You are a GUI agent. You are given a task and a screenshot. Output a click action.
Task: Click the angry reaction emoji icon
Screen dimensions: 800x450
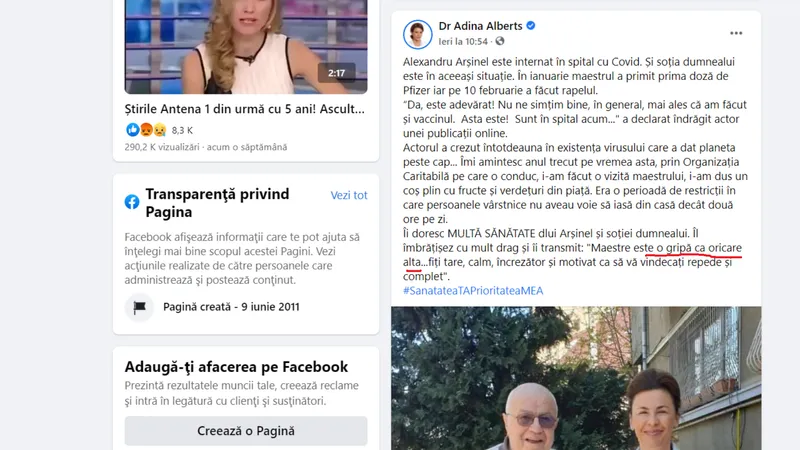click(x=146, y=130)
